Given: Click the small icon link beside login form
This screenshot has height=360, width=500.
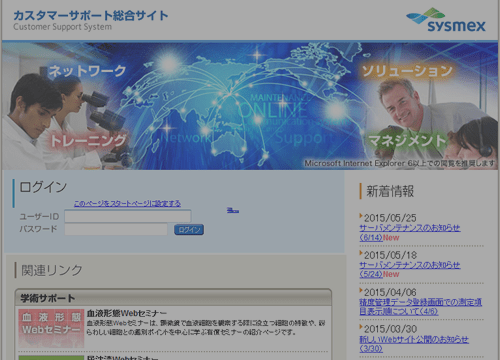Looking at the screenshot, I should pyautogui.click(x=233, y=210).
